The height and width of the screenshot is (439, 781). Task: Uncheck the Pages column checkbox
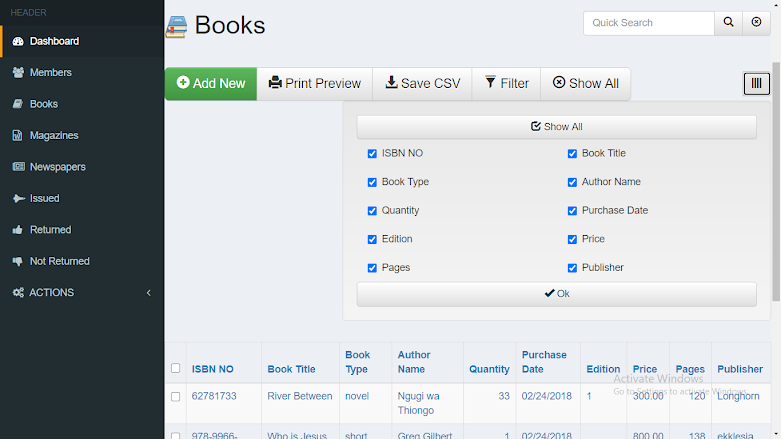[372, 268]
